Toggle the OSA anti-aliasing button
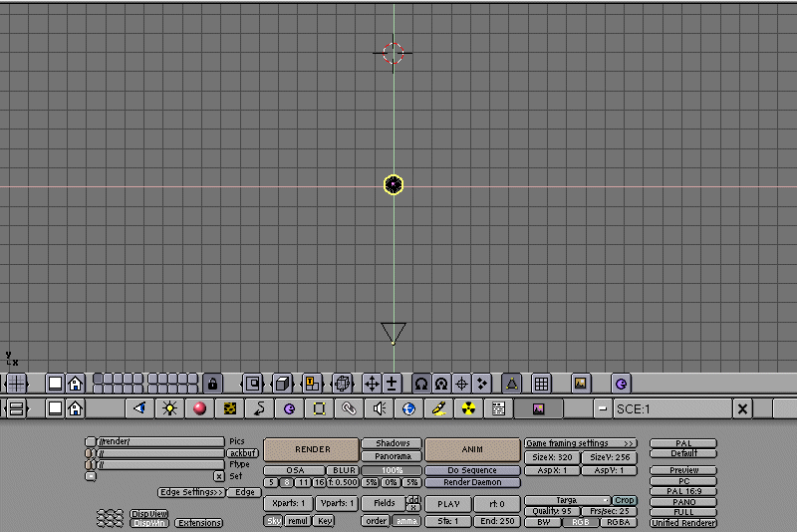 coord(296,470)
